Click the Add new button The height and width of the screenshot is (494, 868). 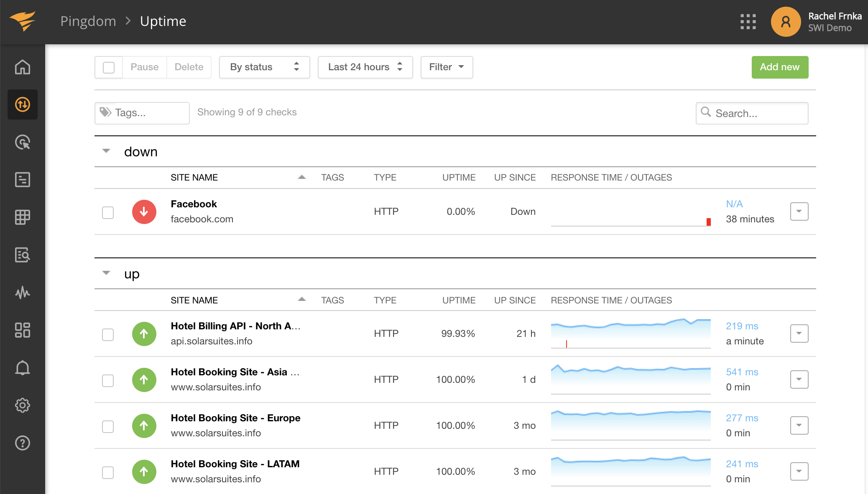click(x=779, y=67)
